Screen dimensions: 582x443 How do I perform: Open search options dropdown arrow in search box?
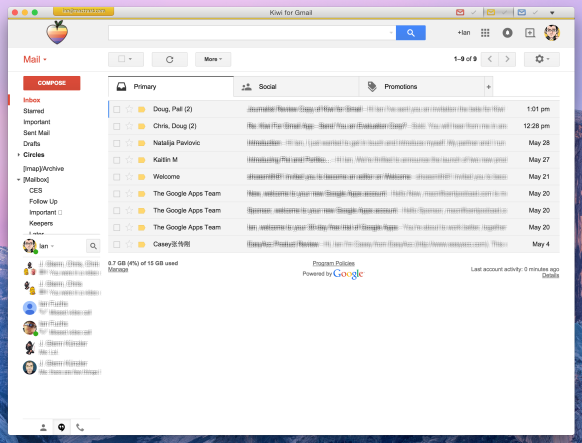coord(391,33)
